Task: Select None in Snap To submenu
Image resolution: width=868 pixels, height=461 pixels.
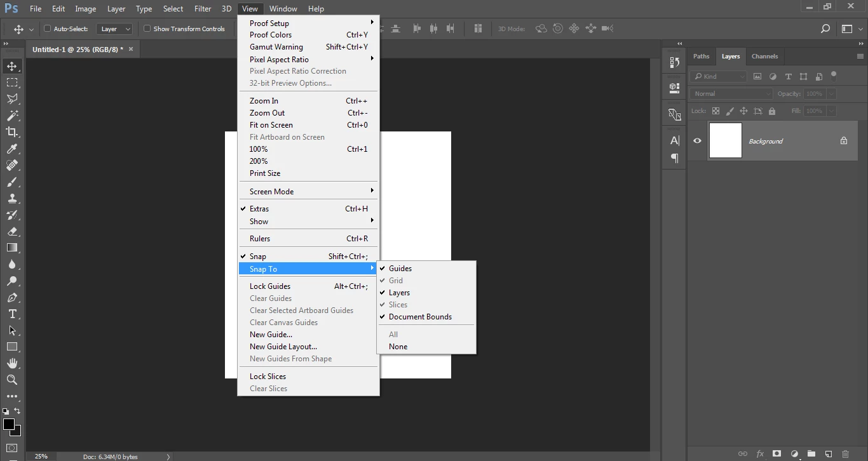Action: click(426, 347)
